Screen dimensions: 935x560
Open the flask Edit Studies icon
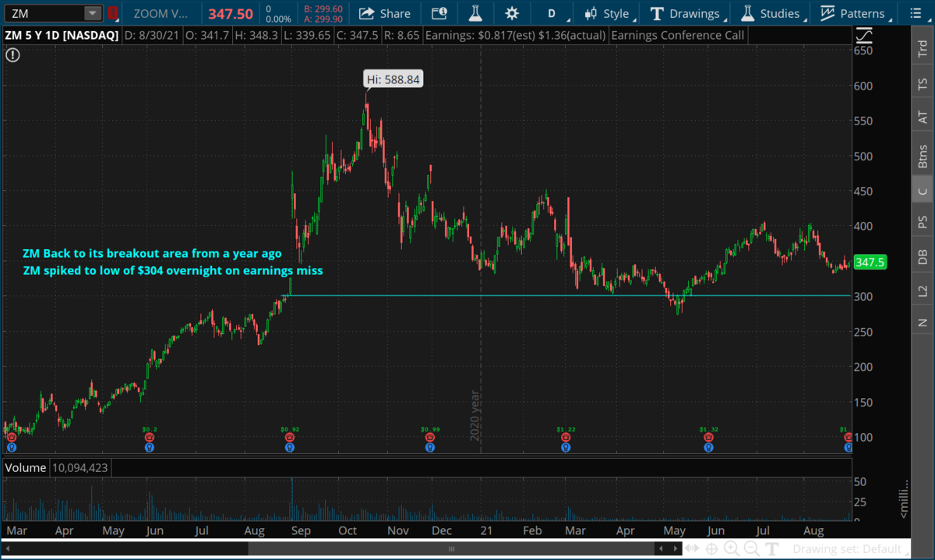pyautogui.click(x=475, y=13)
